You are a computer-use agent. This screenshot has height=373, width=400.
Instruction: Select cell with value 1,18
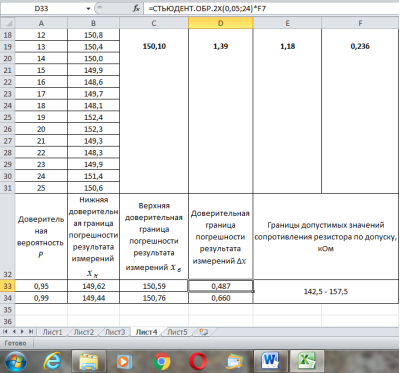pyautogui.click(x=287, y=46)
